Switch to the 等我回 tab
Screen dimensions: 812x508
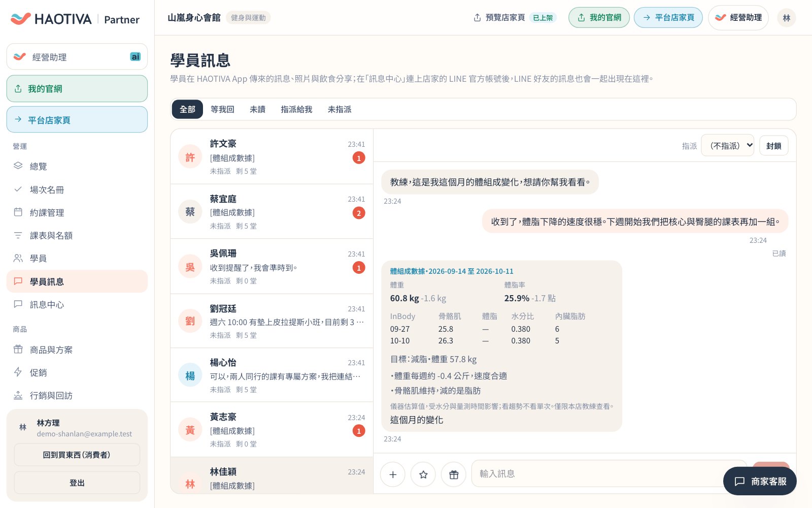point(222,109)
